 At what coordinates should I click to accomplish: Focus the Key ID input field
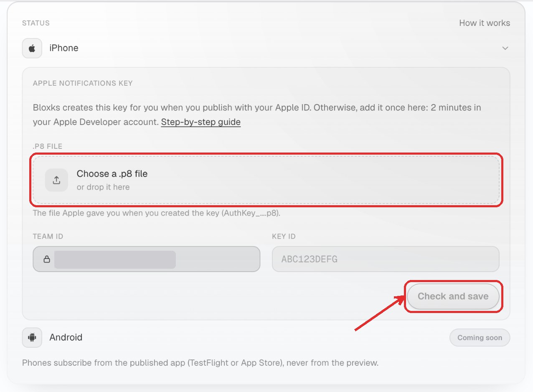pyautogui.click(x=386, y=259)
